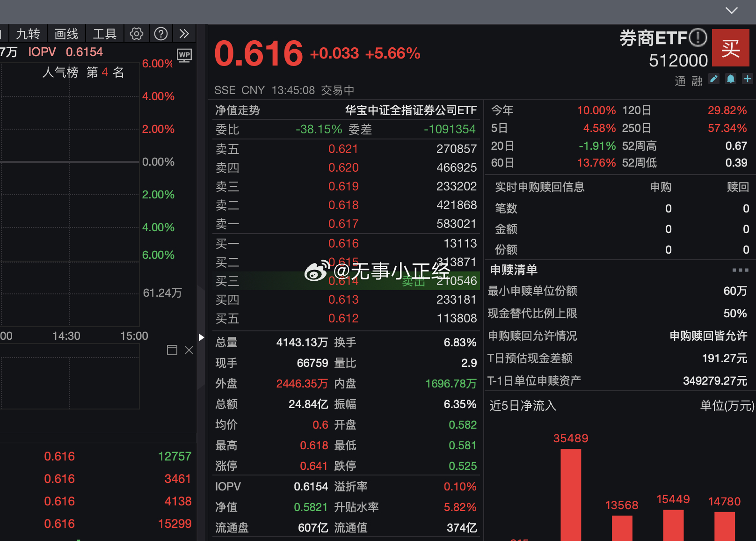Viewport: 756px width, 541px height.
Task: Click 换手 6.83% value
Action: pos(460,343)
